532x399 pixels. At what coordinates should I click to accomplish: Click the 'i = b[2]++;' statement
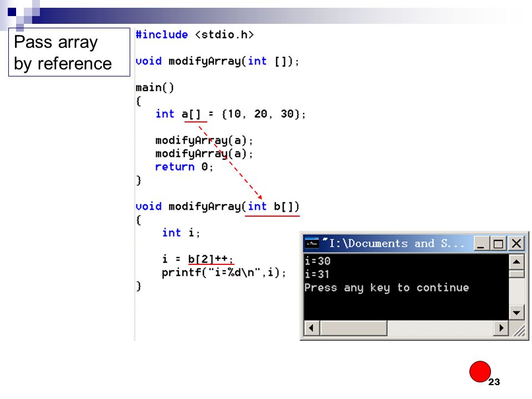tap(198, 259)
